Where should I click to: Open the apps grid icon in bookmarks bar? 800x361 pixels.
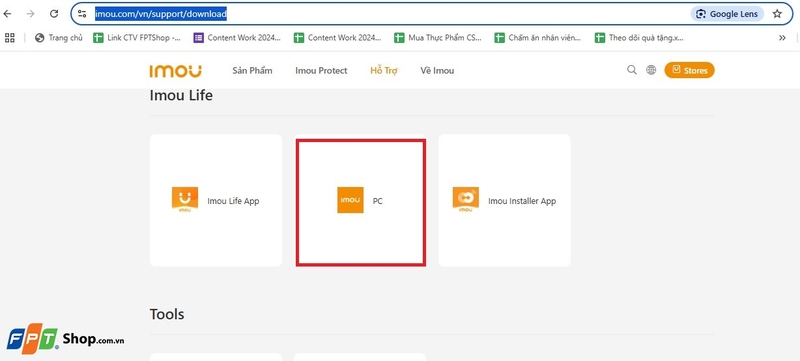[10, 37]
